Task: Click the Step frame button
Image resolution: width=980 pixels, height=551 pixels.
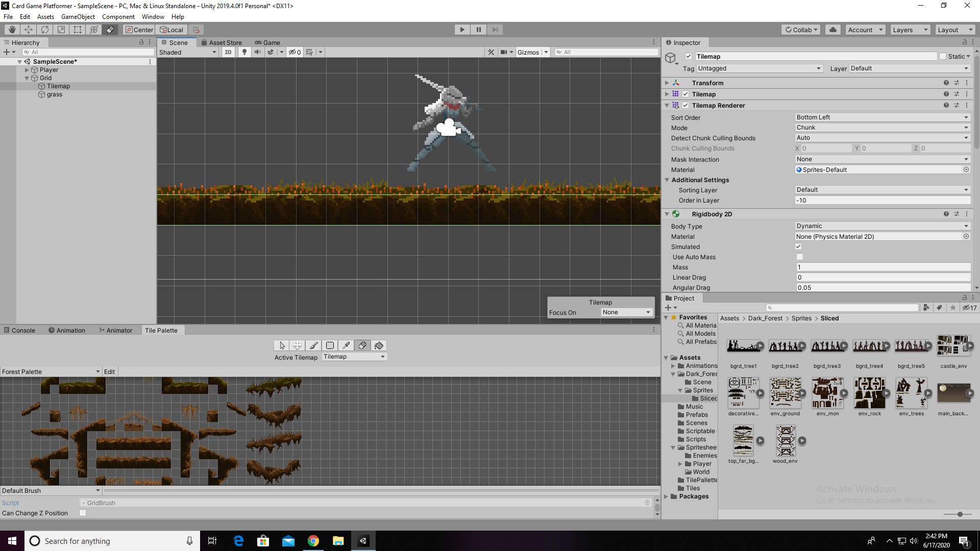Action: click(495, 30)
